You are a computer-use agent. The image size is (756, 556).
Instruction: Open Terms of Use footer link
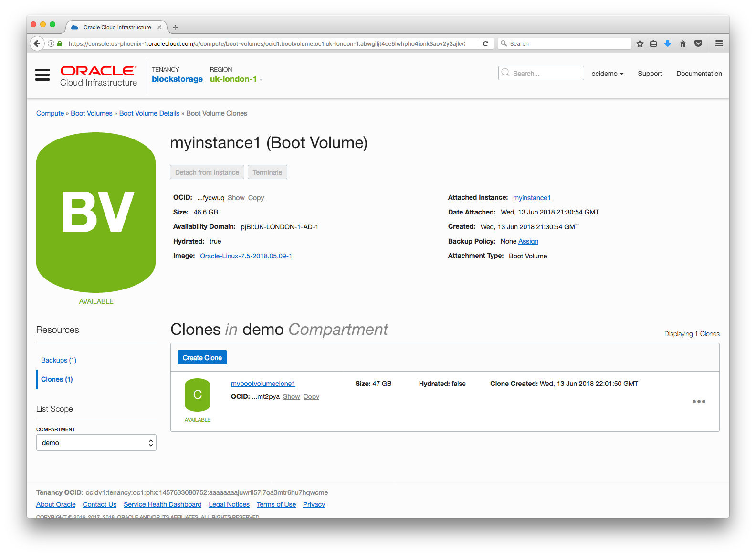coord(276,504)
